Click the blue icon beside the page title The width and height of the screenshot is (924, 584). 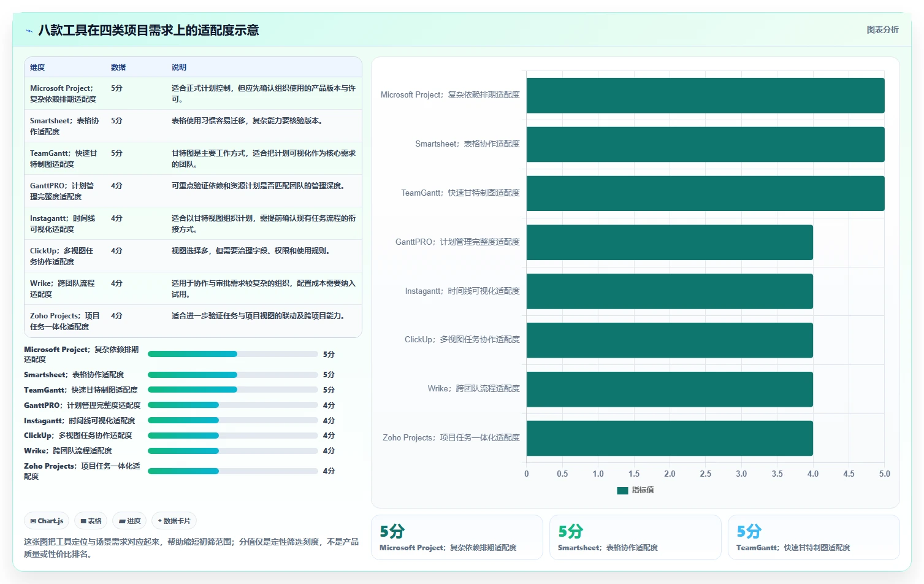tap(29, 31)
